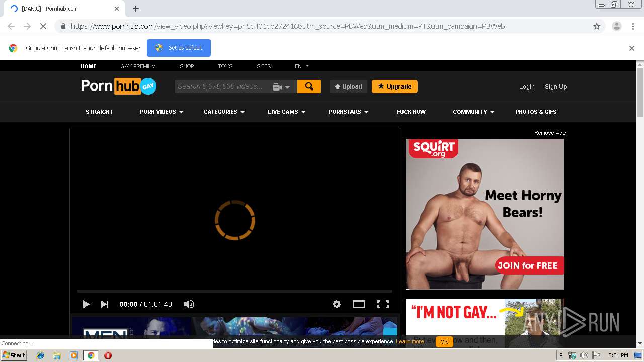Open a new browser tab
This screenshot has width=644, height=362.
pos(136,9)
